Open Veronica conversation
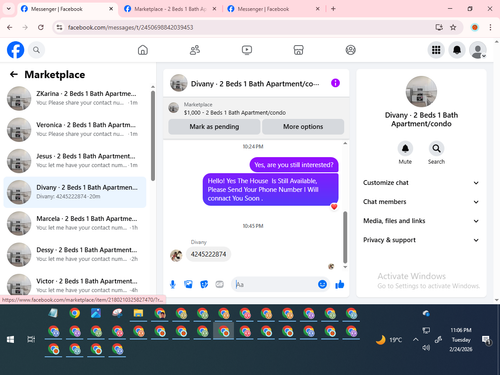This screenshot has width=500, height=375. click(75, 129)
